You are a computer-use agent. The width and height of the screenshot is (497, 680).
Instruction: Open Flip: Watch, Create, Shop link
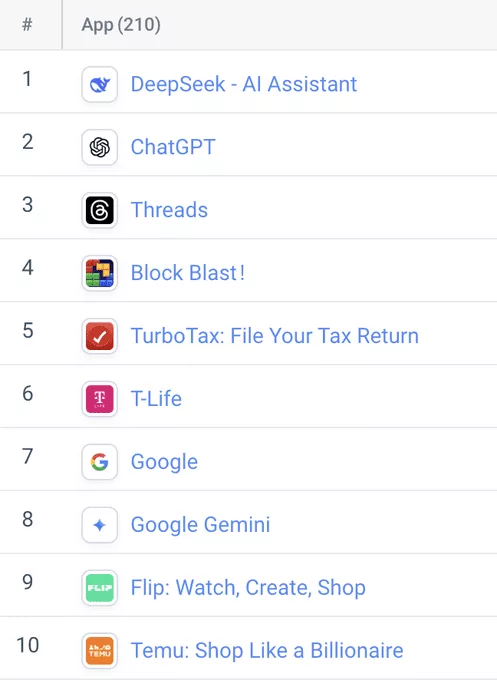point(248,588)
